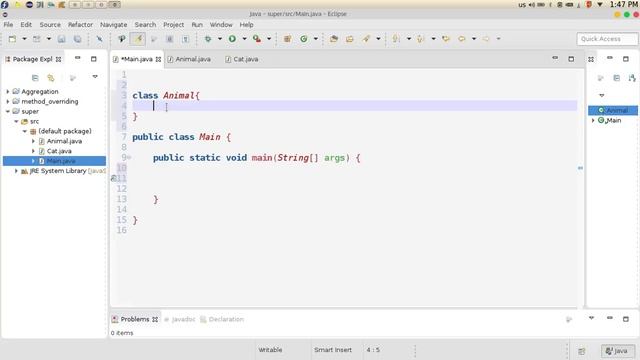640x360 pixels.
Task: Click the Next Annotation icon
Action: point(396,39)
